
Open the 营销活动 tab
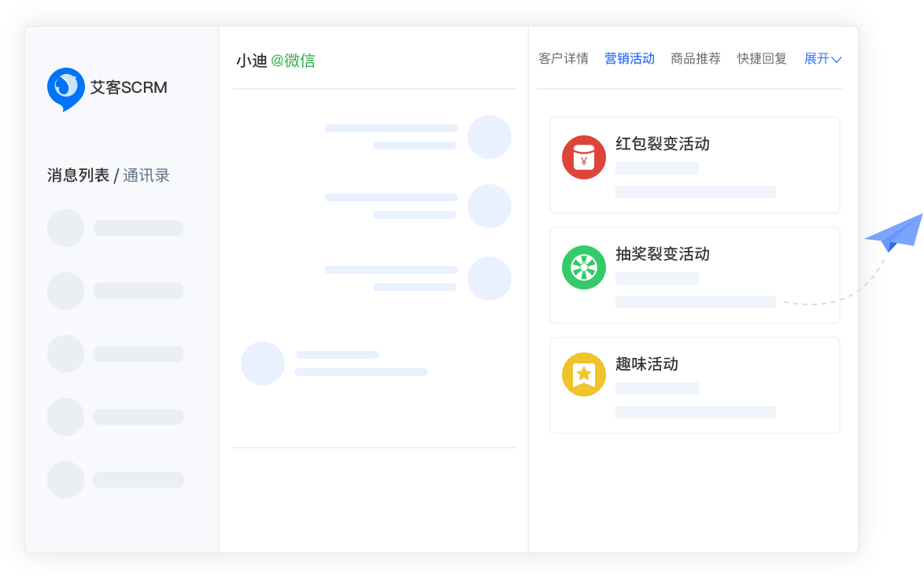629,59
